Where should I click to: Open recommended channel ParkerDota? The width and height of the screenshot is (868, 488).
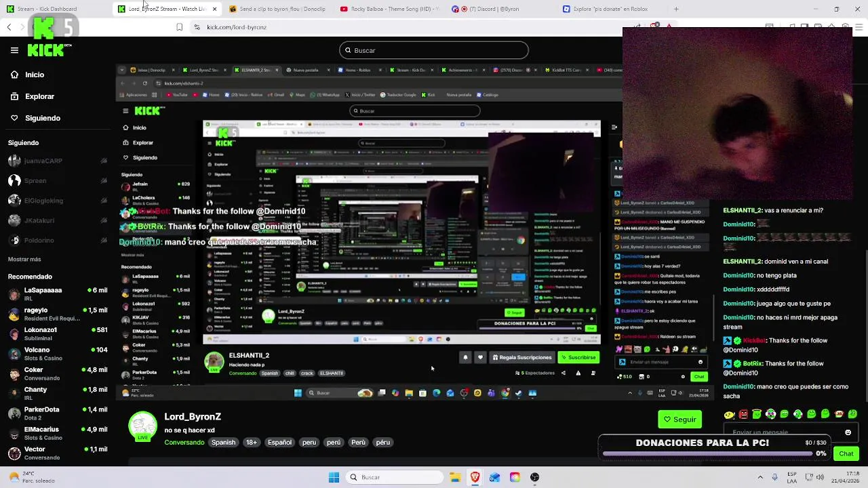(58, 413)
